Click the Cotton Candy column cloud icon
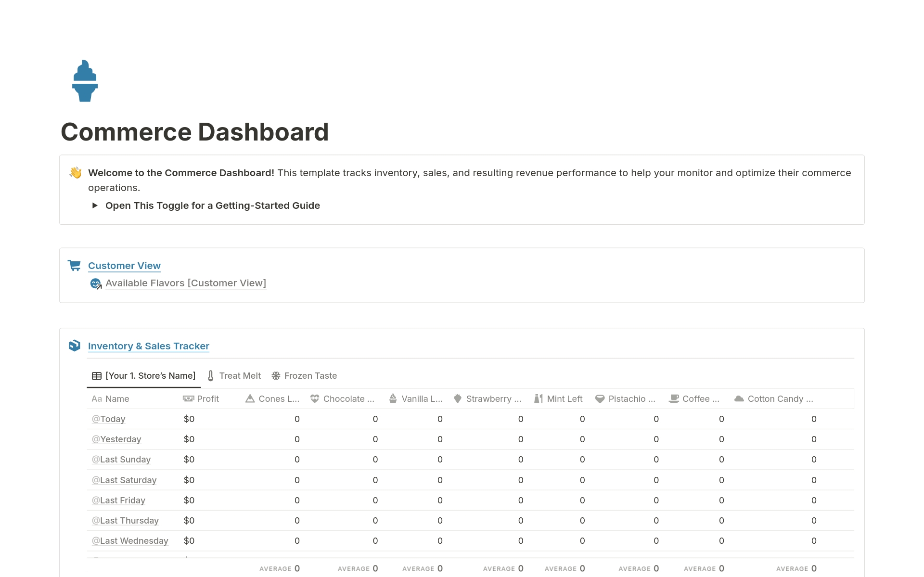924x577 pixels. click(x=739, y=398)
